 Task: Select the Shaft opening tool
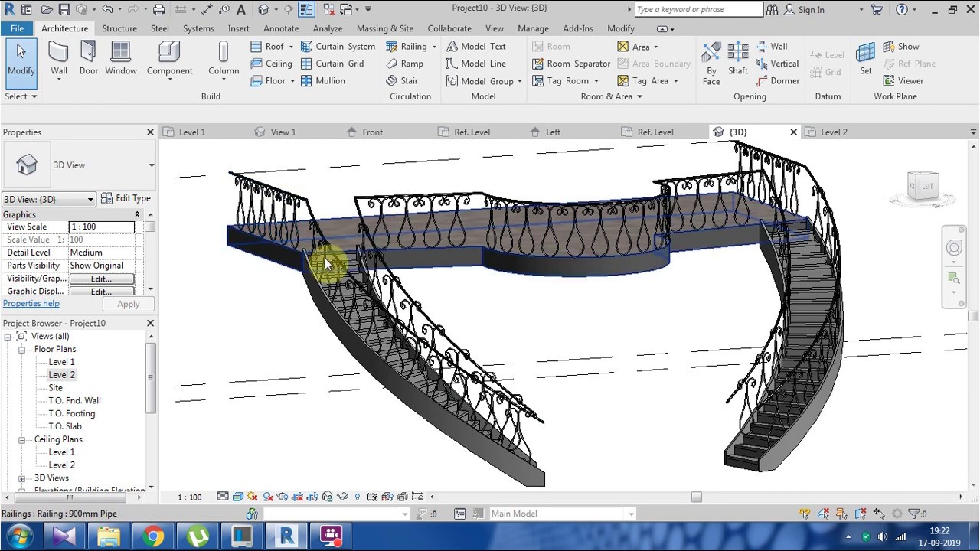point(738,59)
